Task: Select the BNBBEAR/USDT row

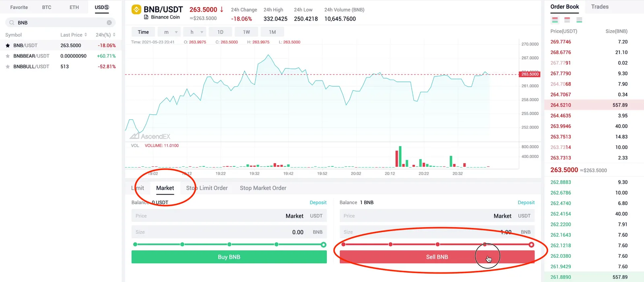Action: [x=61, y=56]
